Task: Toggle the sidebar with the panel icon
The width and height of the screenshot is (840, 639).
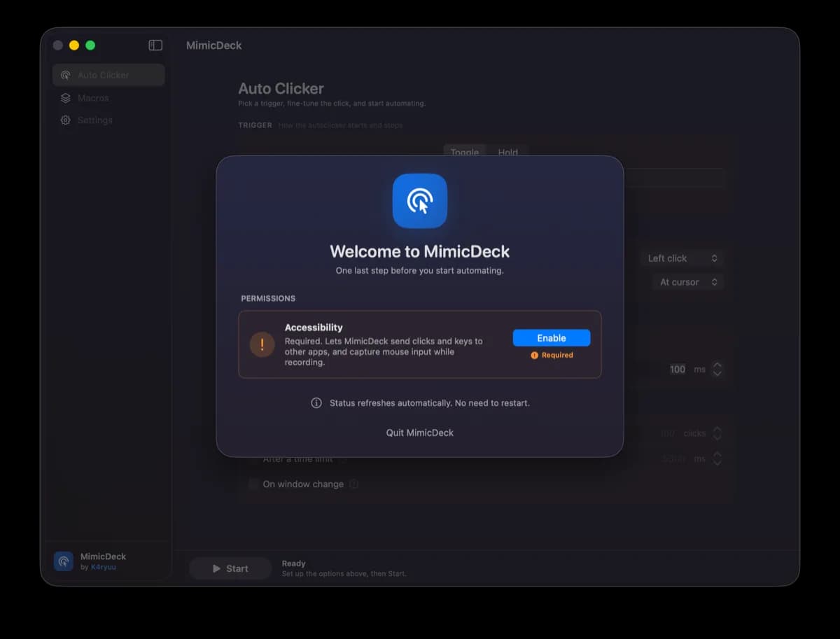Action: coord(155,45)
